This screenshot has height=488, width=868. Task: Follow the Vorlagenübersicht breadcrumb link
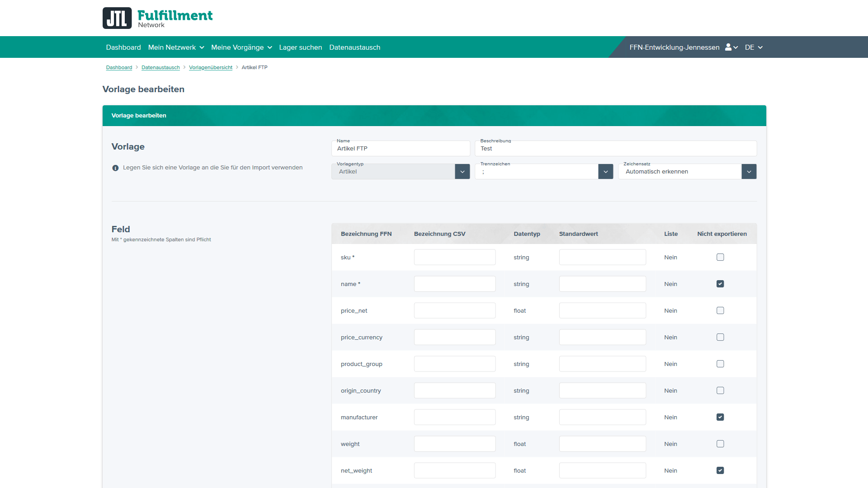tap(210, 68)
